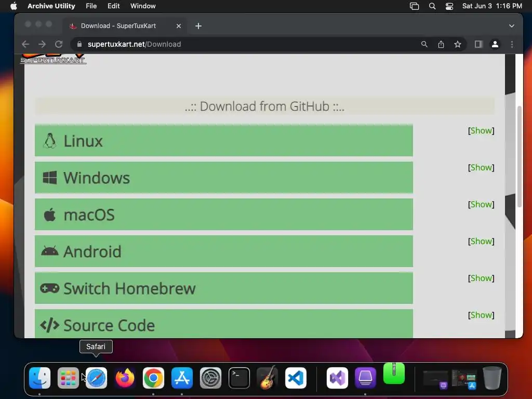Image resolution: width=532 pixels, height=399 pixels.
Task: Click Show link beside Linux
Action: [x=481, y=130]
